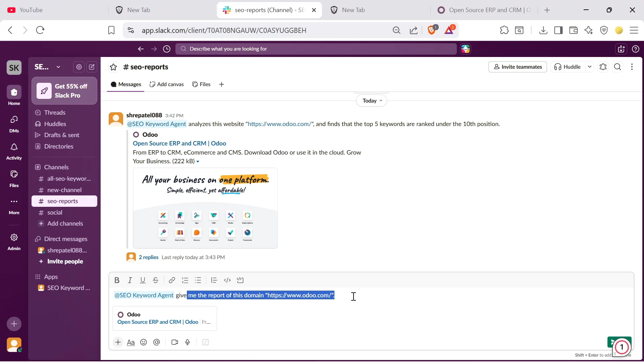Go back in Slack history

point(141,49)
